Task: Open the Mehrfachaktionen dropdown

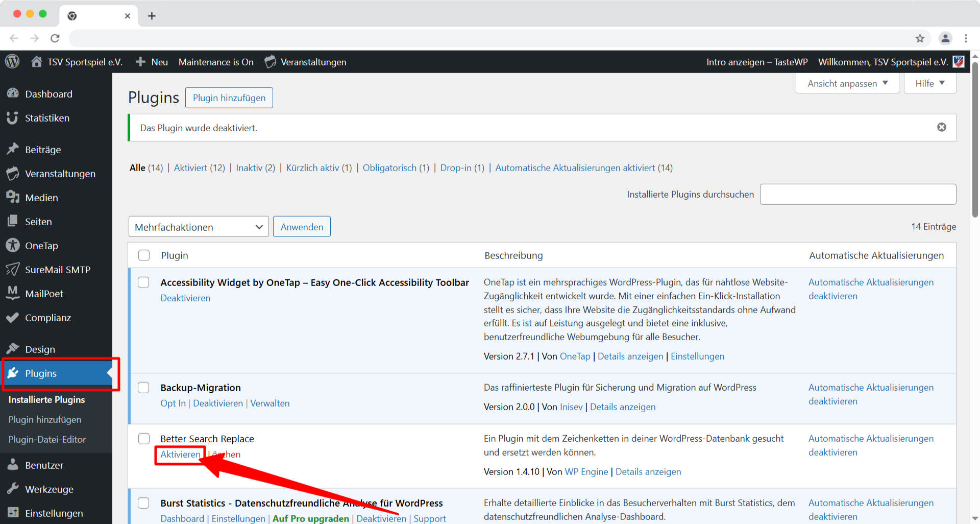Action: [x=199, y=227]
